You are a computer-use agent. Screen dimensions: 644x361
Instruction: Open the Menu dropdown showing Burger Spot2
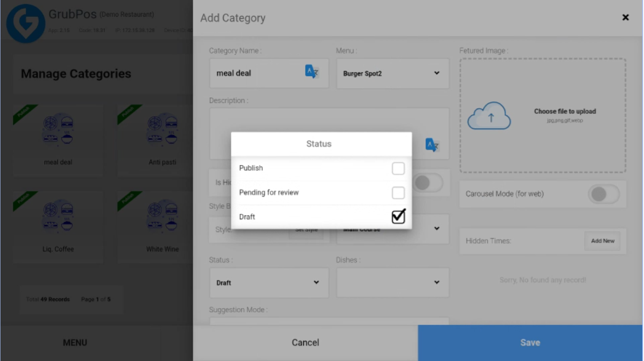coord(393,73)
